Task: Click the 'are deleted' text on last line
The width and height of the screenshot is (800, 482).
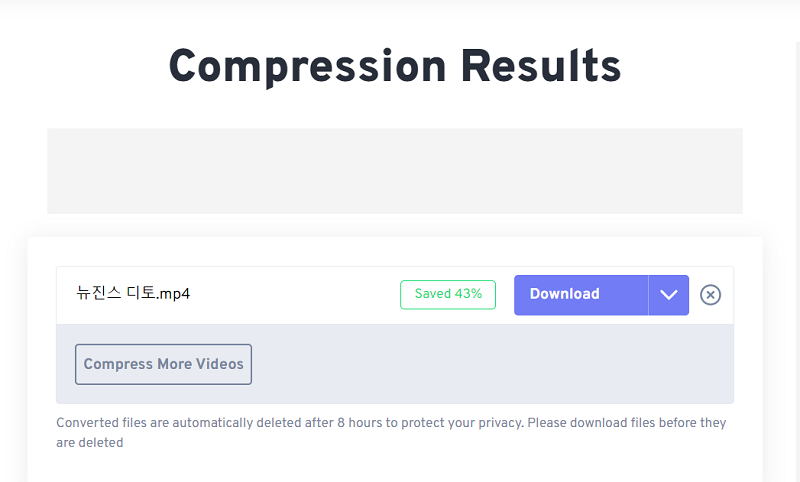Action: [x=90, y=442]
